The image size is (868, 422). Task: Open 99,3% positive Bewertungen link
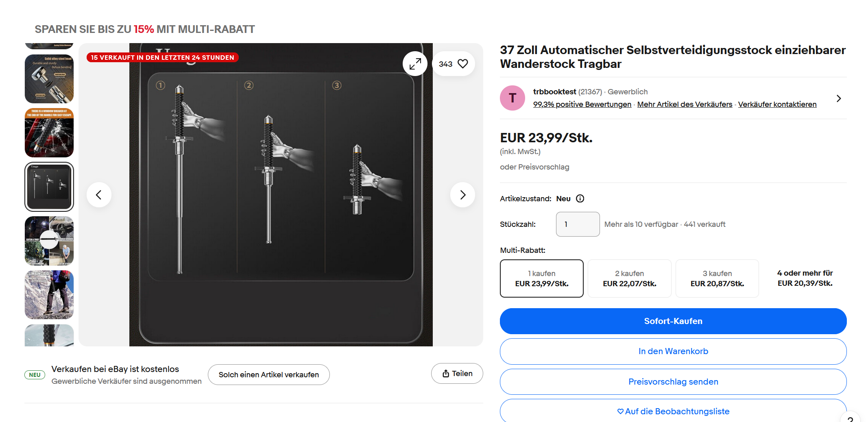coord(582,104)
